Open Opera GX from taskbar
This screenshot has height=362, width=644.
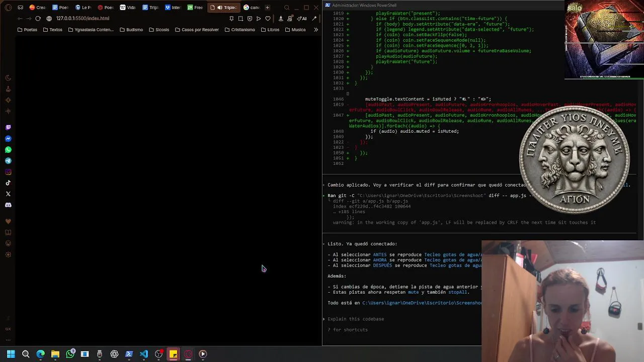(188, 354)
